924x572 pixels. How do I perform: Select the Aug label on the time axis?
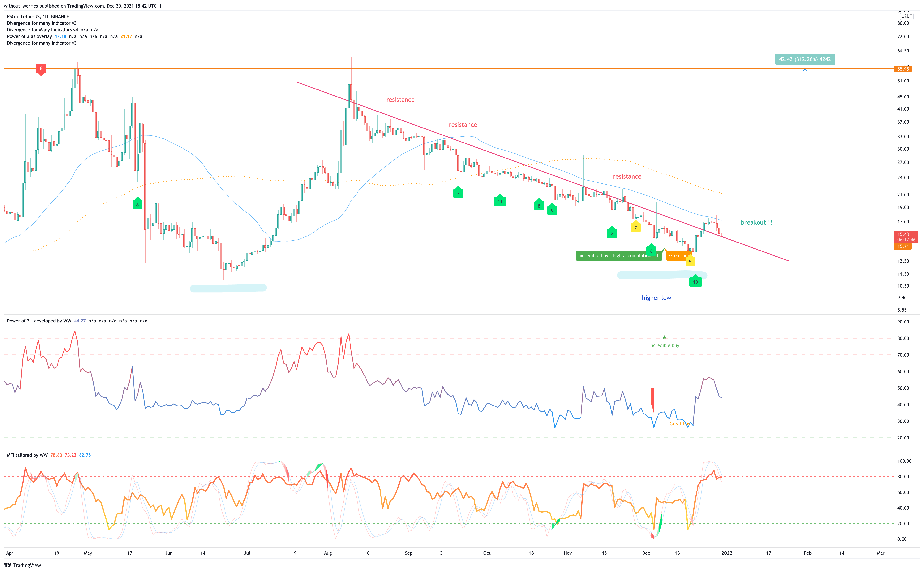(x=328, y=553)
